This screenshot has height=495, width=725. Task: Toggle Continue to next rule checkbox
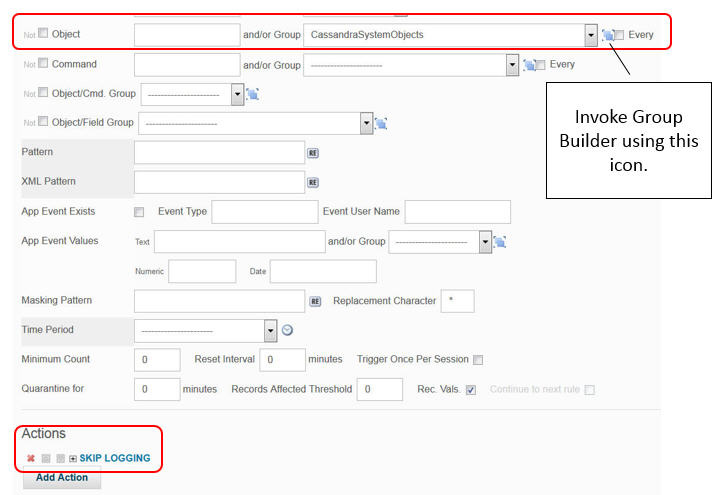(590, 390)
